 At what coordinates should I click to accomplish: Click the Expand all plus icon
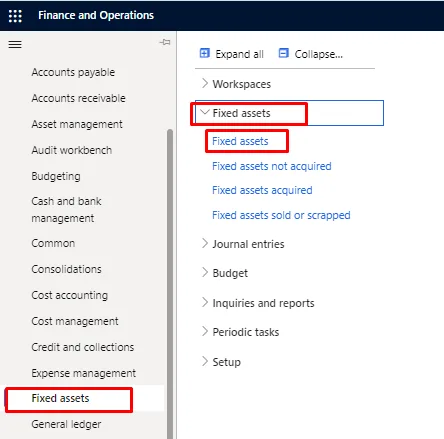204,53
